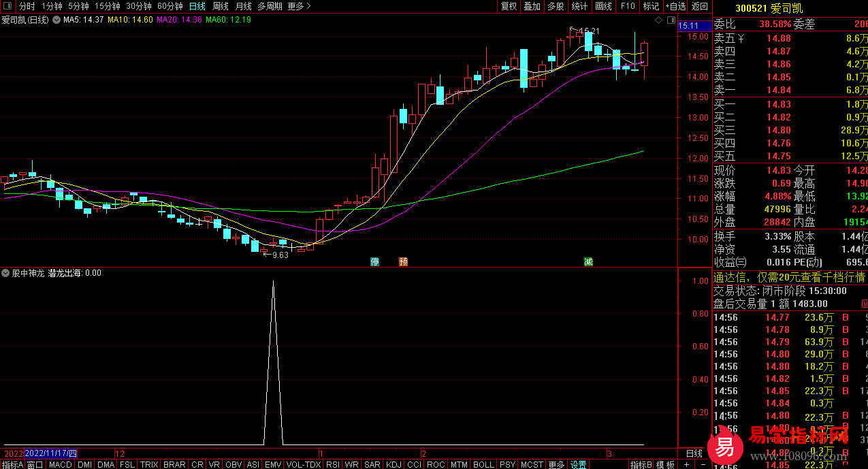Click the 返回 back button
868x469 pixels.
(x=700, y=6)
